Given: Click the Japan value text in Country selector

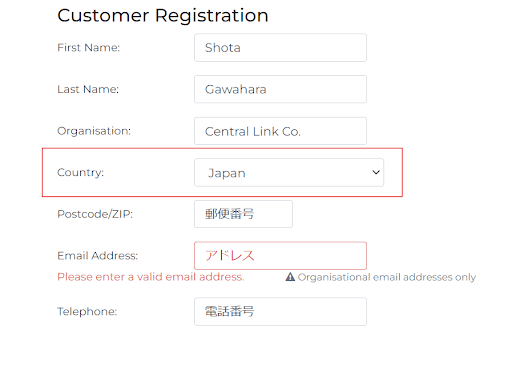Looking at the screenshot, I should pyautogui.click(x=227, y=173).
